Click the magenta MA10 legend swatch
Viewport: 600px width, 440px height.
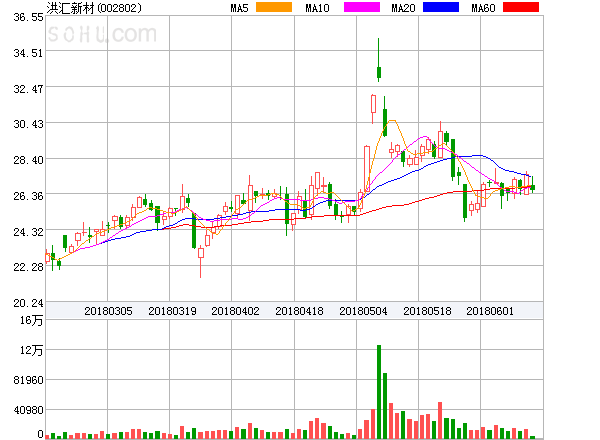click(362, 7)
